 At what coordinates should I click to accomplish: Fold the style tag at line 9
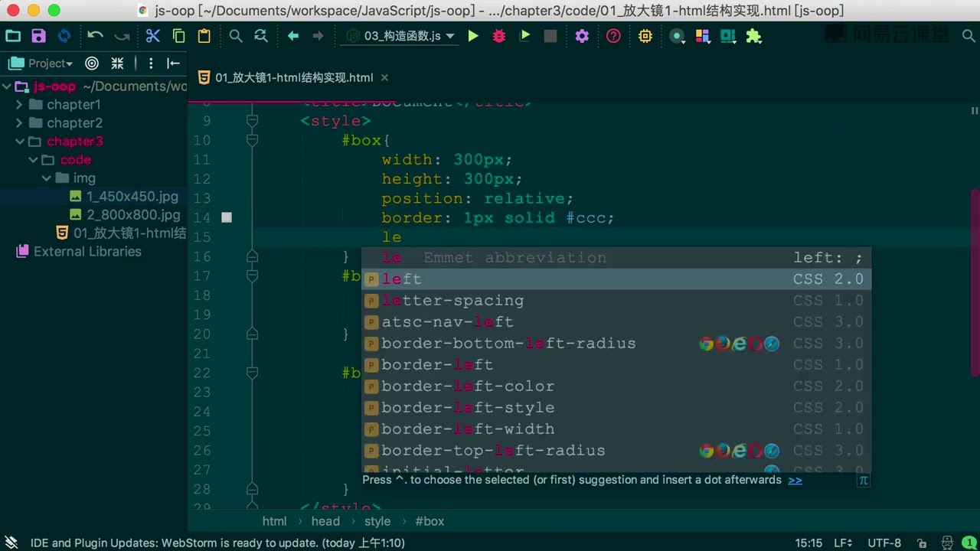252,121
